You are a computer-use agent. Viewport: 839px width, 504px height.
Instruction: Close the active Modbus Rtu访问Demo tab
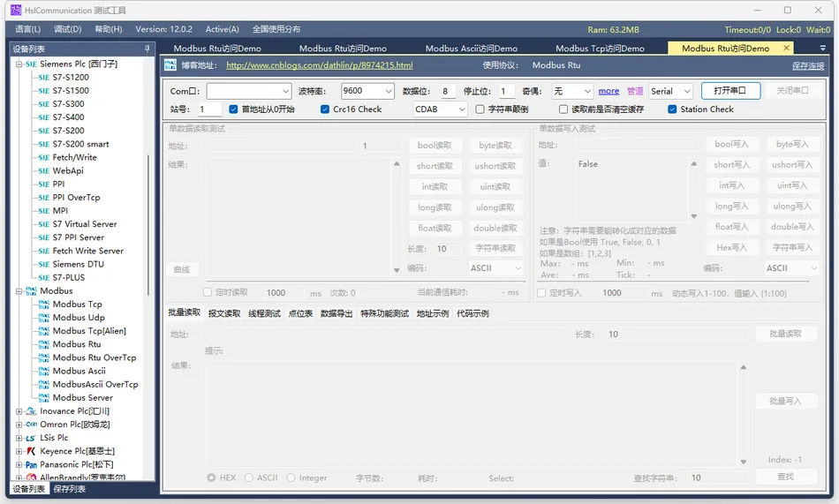click(x=787, y=49)
